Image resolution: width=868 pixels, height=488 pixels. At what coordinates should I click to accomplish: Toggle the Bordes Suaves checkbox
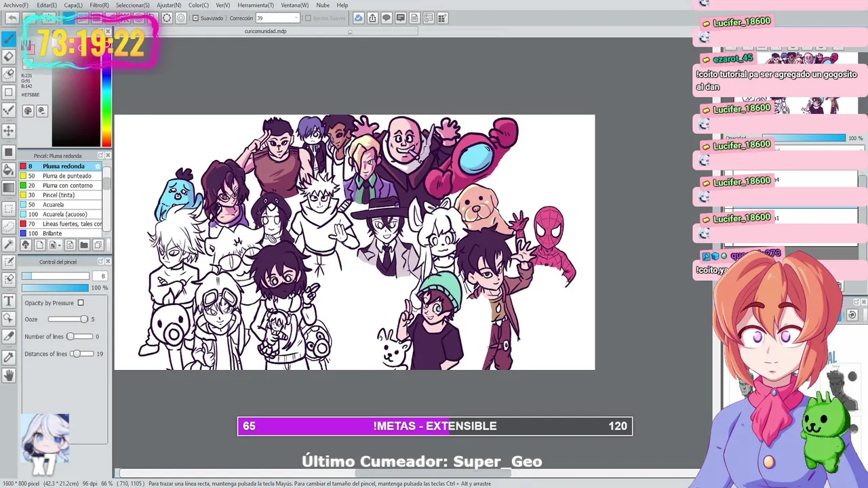coord(307,18)
